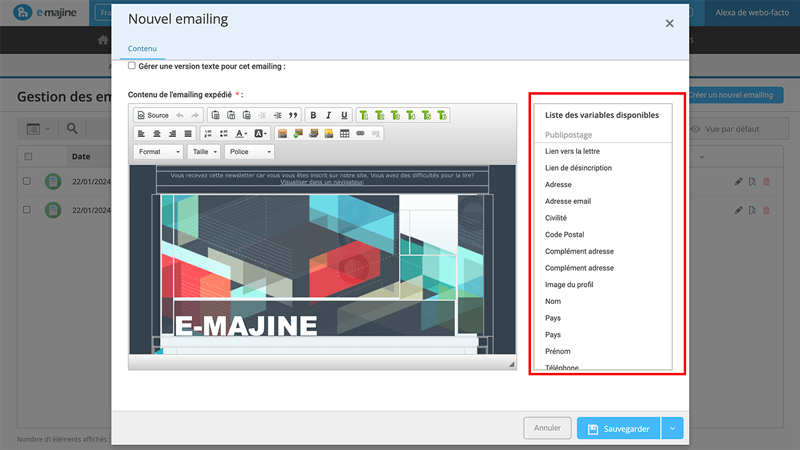This screenshot has width=800, height=450.
Task: Apply the third green T title style
Action: tap(395, 115)
